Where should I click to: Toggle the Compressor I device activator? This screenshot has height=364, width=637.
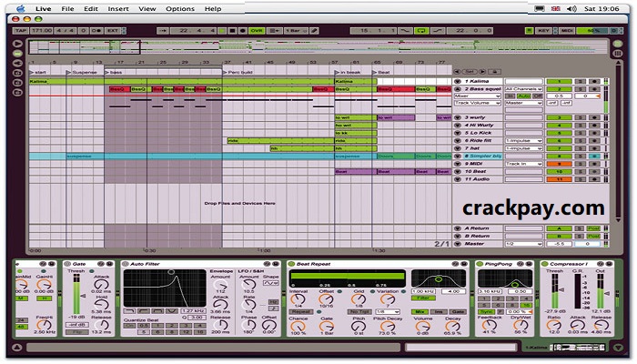pos(544,264)
